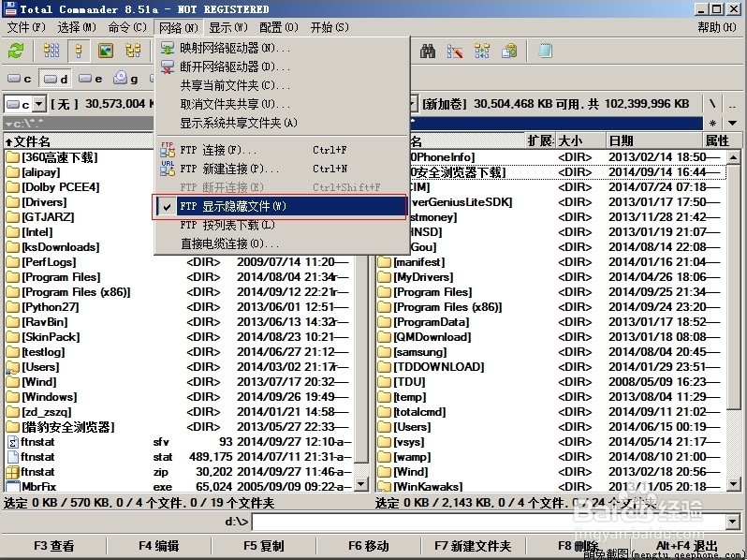
Task: Select the thumbnail view toolbar icon
Action: [106, 51]
